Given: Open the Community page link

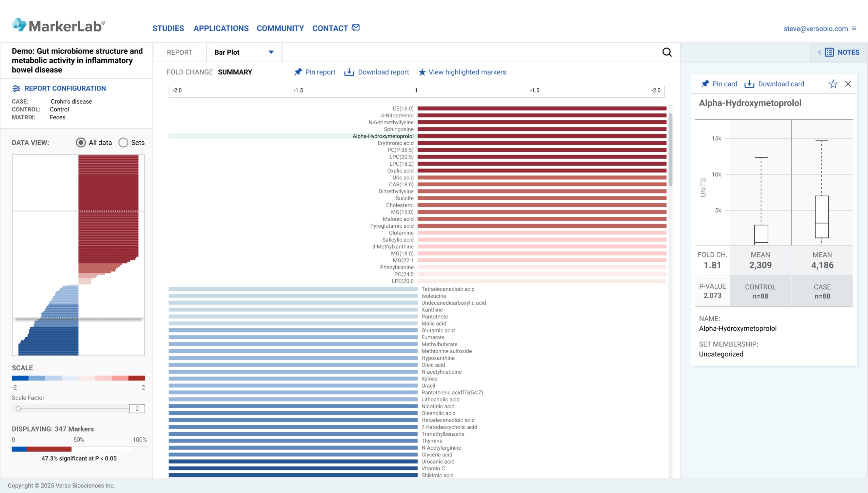Looking at the screenshot, I should click(280, 28).
